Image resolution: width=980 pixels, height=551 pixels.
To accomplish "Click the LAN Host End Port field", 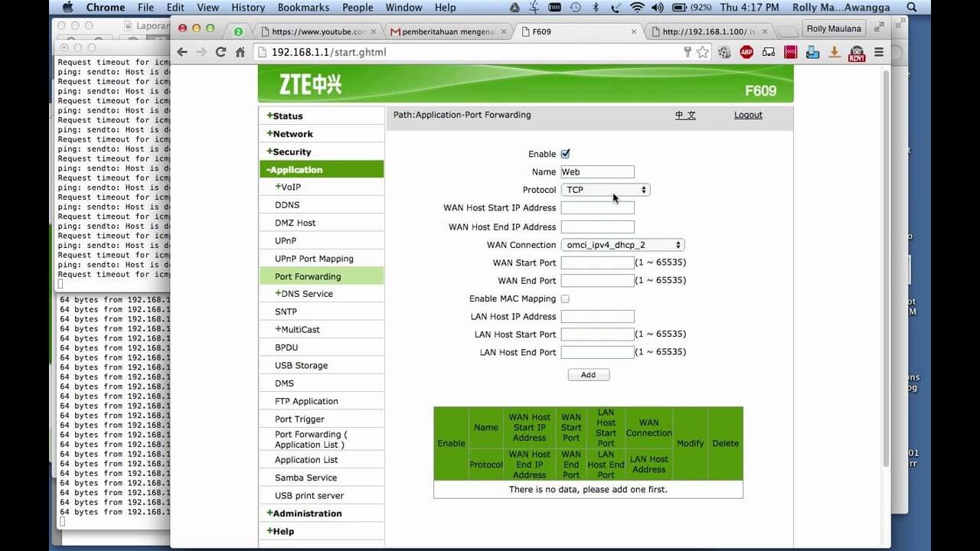I will (x=597, y=352).
